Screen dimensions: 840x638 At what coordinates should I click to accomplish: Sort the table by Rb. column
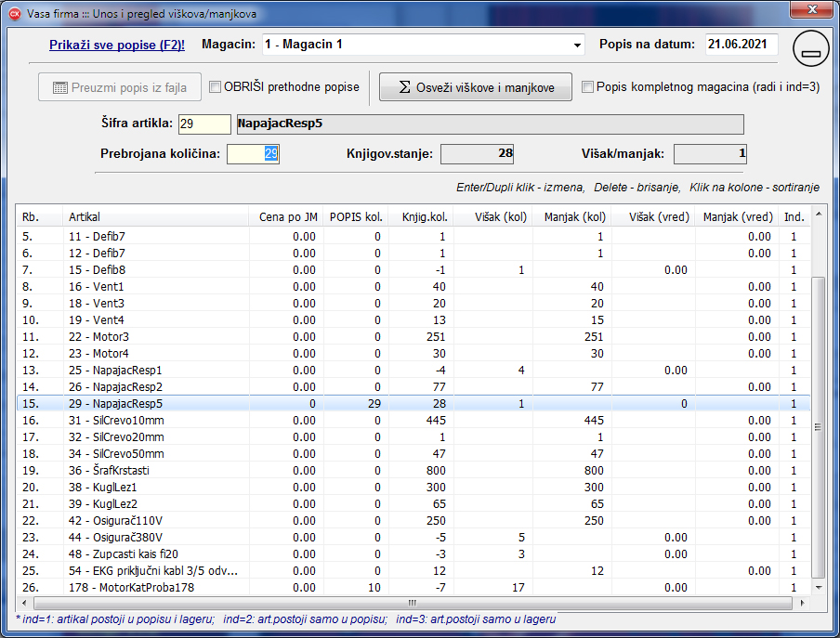pos(39,216)
